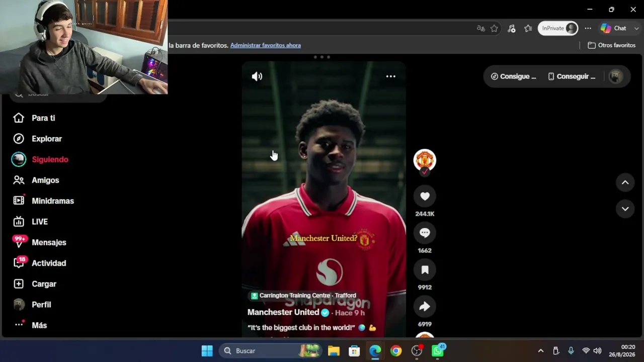The height and width of the screenshot is (362, 644).
Task: Open the video comments
Action: point(425,233)
